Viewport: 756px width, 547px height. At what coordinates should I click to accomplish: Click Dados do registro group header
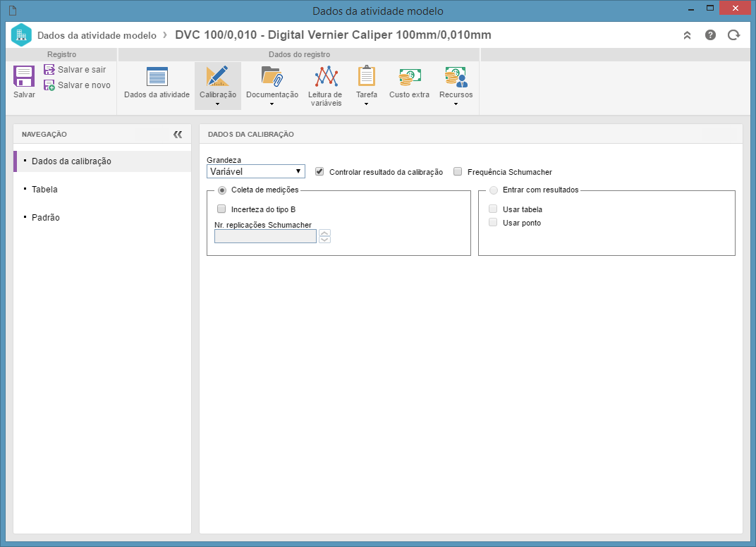[300, 54]
